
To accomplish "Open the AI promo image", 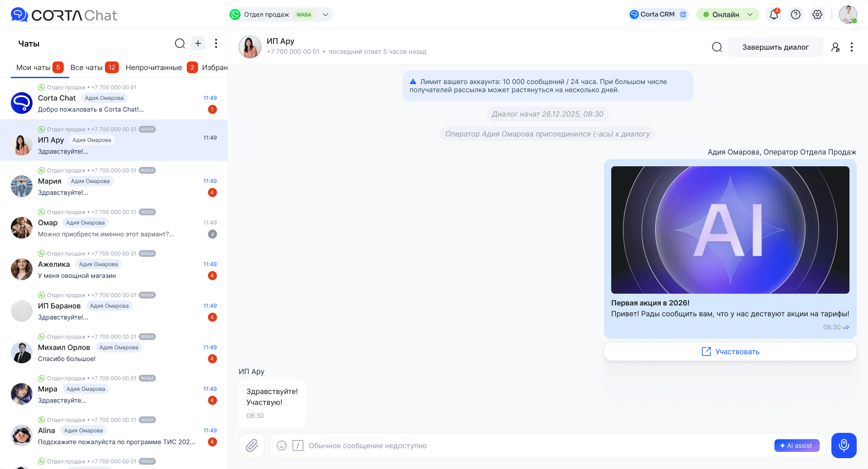I will [x=730, y=230].
